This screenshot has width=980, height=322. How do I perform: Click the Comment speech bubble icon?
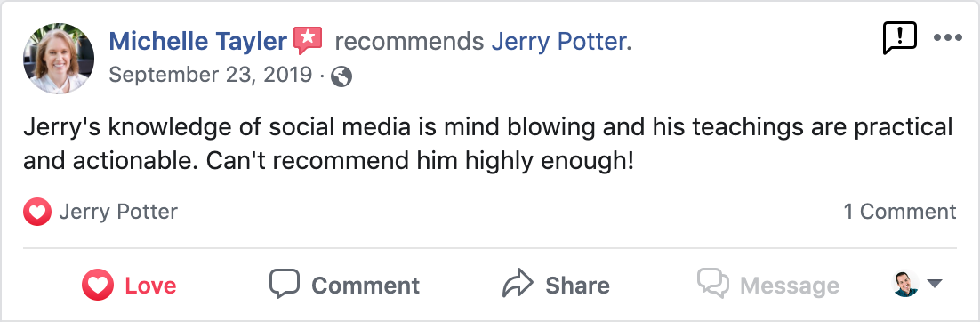coord(285,285)
